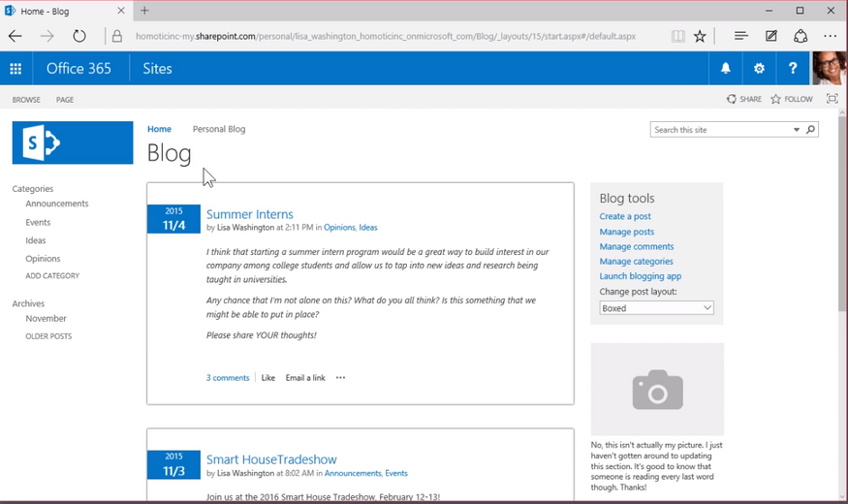Open the PAGE ribbon tab
Screen dimensions: 848x504
point(65,100)
